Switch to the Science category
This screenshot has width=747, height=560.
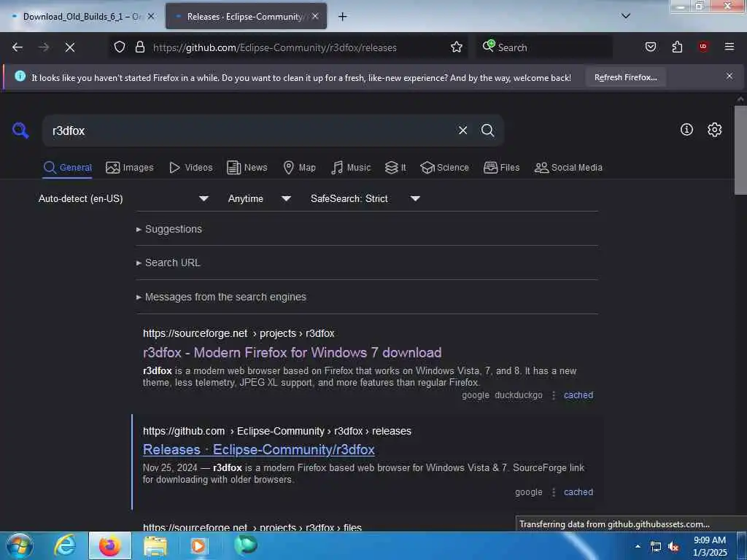444,168
